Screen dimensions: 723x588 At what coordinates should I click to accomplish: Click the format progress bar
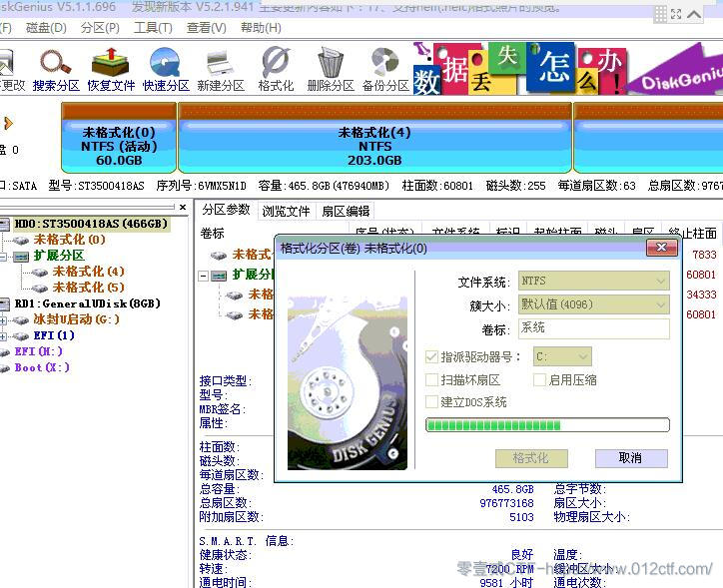click(x=547, y=425)
